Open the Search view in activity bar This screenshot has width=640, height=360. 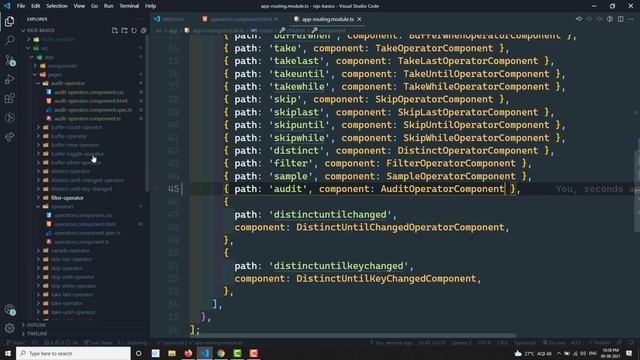[x=9, y=40]
